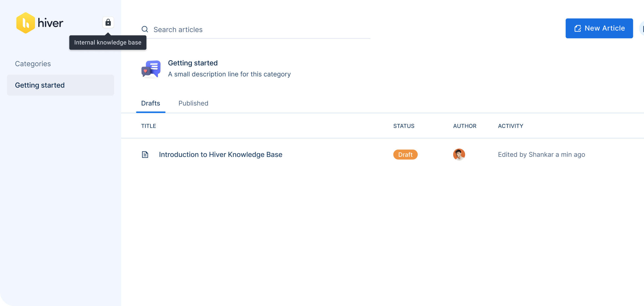Open the Drafts tab

coord(150,103)
